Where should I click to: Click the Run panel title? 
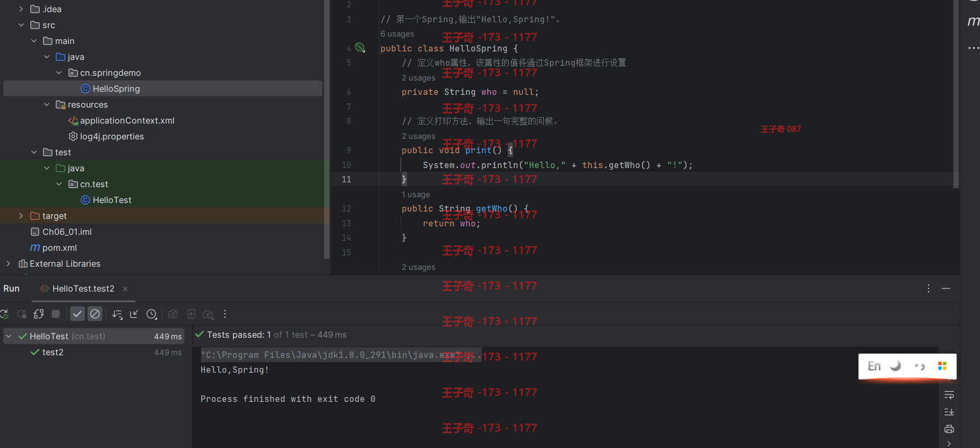[x=11, y=288]
